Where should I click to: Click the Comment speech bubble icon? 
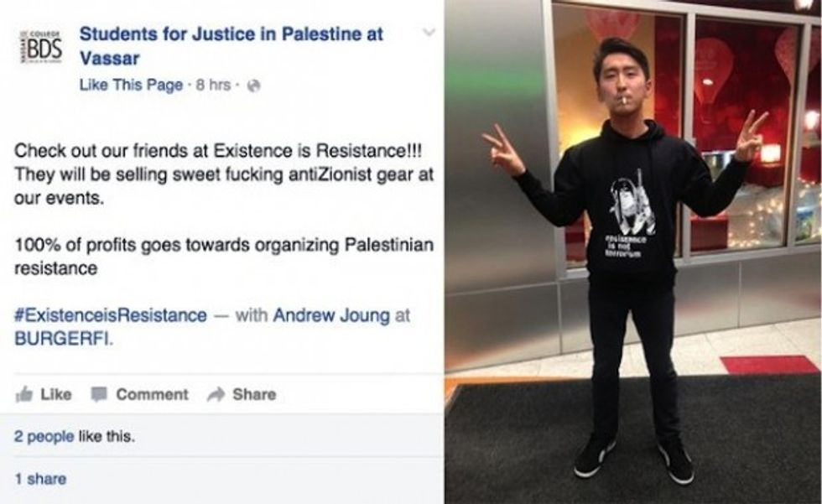[x=99, y=394]
